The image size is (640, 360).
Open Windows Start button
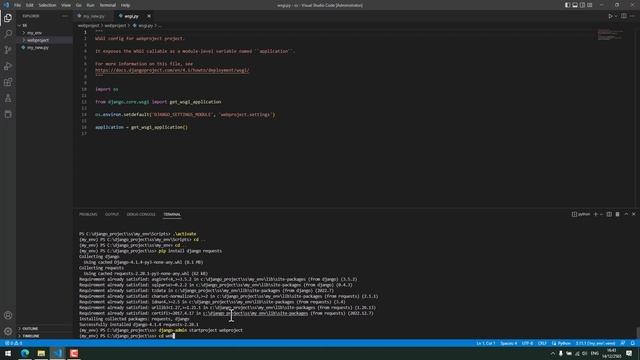point(8,353)
